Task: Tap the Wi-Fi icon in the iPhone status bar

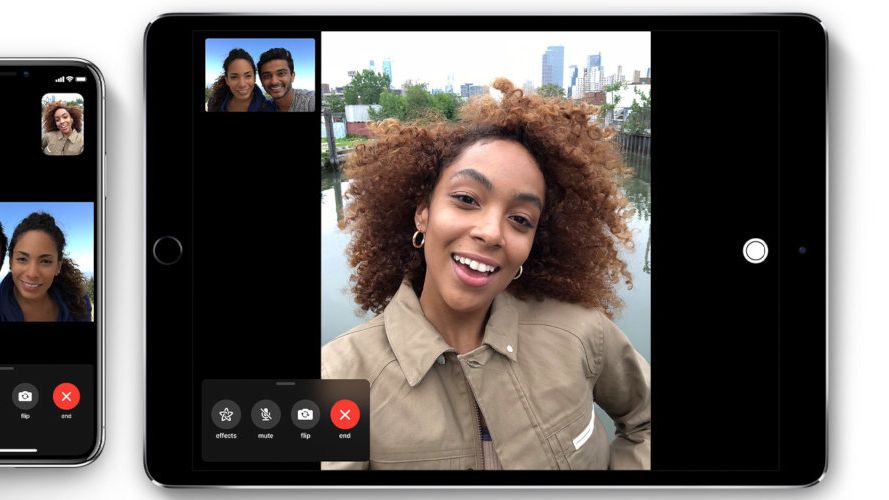Action: click(70, 79)
